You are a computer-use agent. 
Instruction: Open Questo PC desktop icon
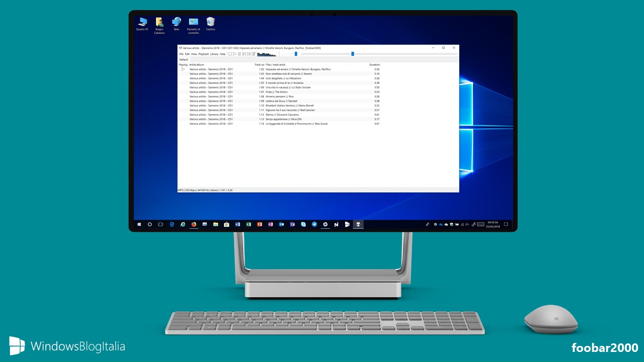click(142, 24)
